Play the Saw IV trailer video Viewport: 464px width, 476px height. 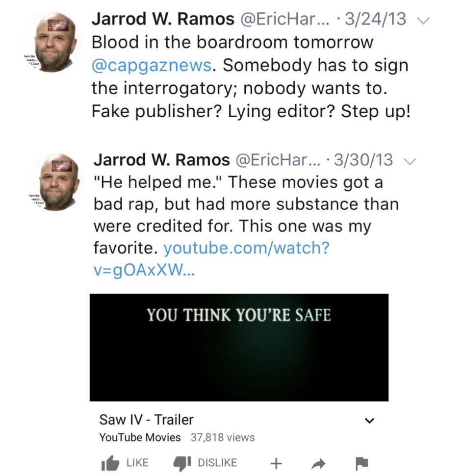(x=239, y=347)
